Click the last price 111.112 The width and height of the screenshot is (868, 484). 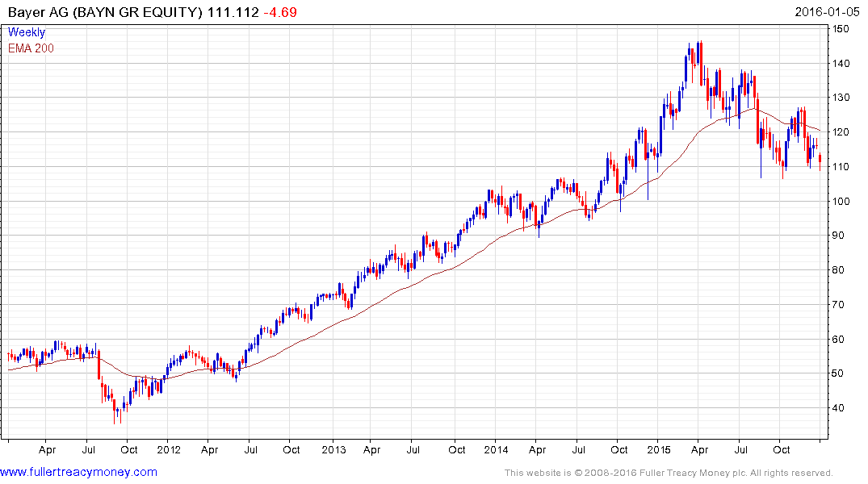point(233,12)
